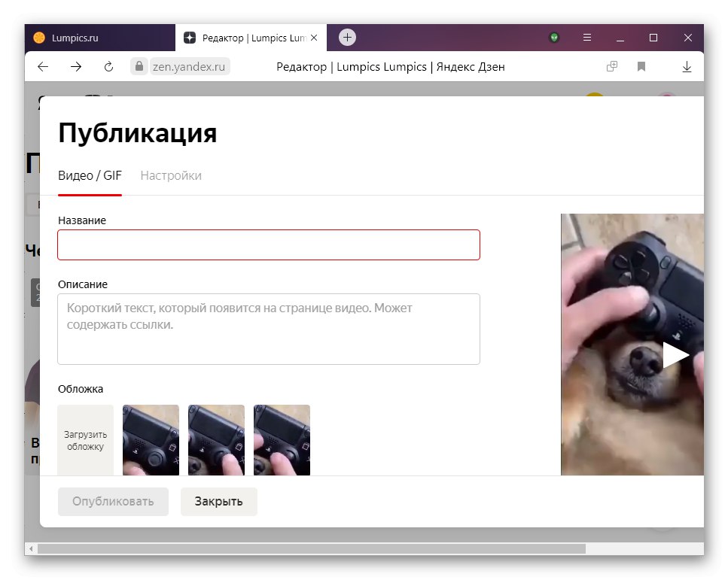The height and width of the screenshot is (580, 728).
Task: Click the back navigation arrow
Action: click(42, 66)
